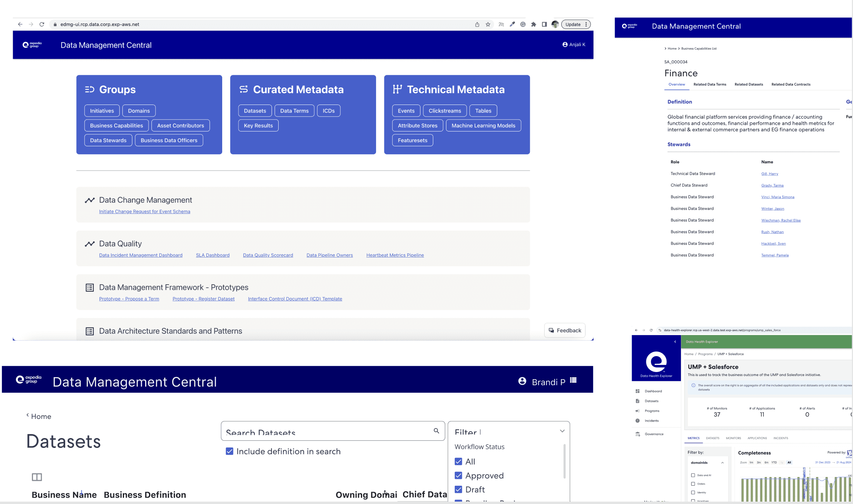The image size is (853, 504).
Task: Click the Curated Metadata card header icon
Action: tap(244, 89)
